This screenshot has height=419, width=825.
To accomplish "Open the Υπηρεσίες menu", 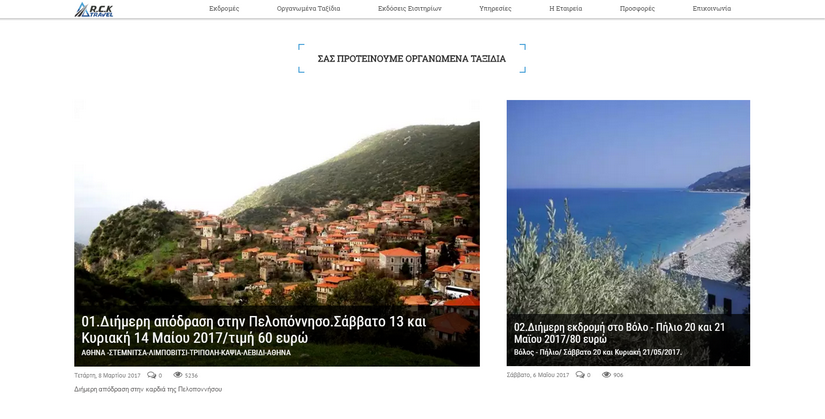I will click(495, 8).
